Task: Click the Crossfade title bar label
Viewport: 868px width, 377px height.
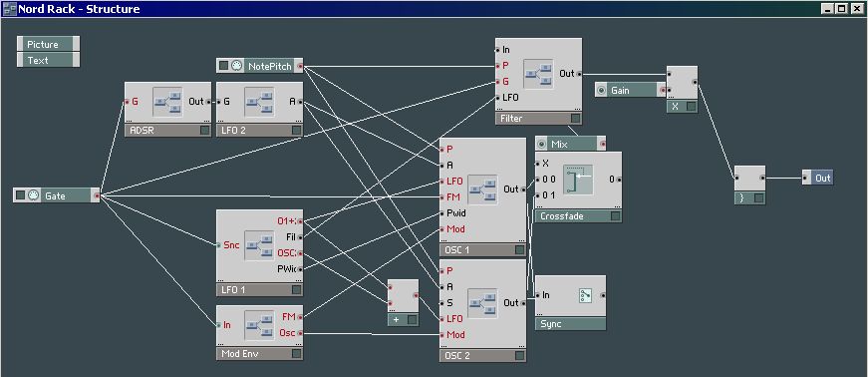Action: tap(562, 216)
